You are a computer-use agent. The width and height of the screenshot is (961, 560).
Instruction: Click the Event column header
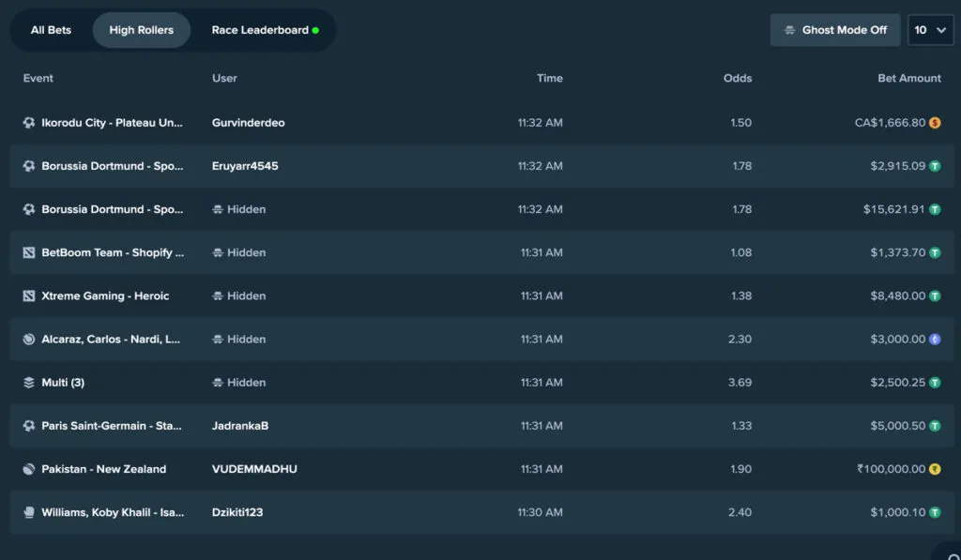coord(38,79)
